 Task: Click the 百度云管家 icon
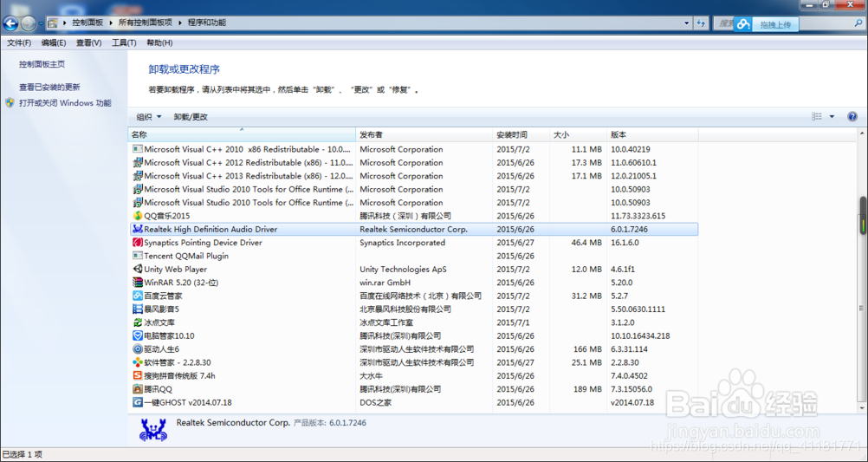pos(138,296)
